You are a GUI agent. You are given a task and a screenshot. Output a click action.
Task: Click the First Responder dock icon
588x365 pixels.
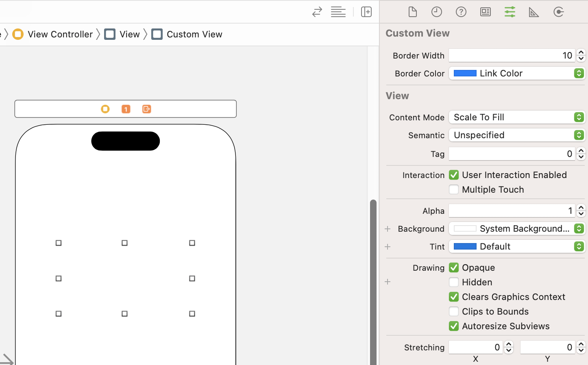[126, 109]
